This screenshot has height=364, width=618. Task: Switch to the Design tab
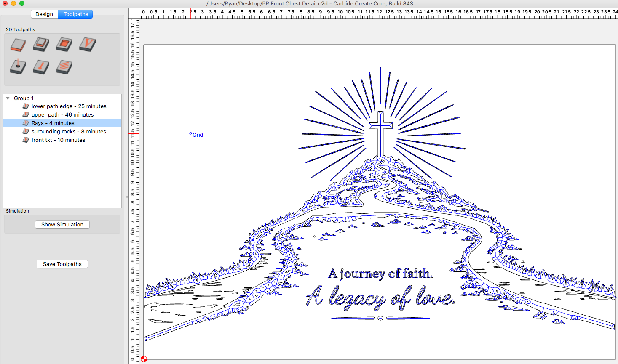(x=44, y=14)
